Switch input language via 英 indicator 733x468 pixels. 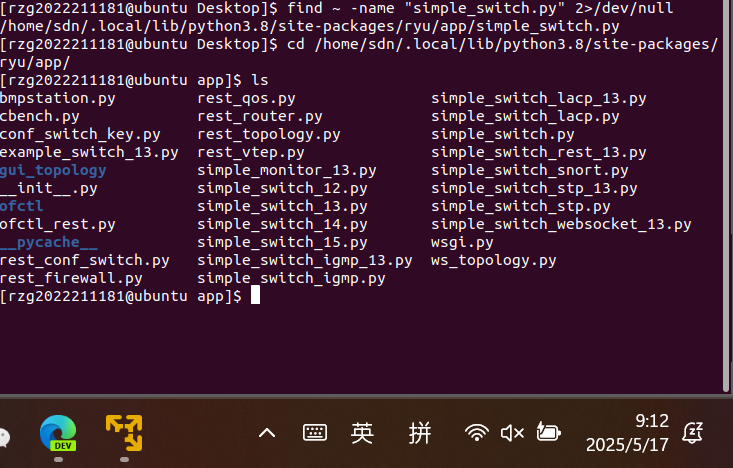tap(362, 433)
